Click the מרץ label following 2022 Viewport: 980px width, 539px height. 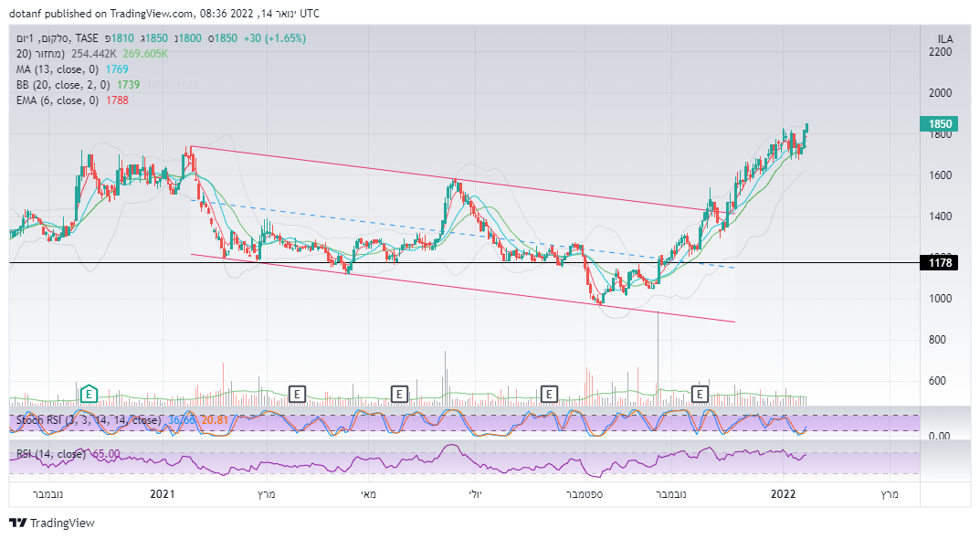pos(890,494)
